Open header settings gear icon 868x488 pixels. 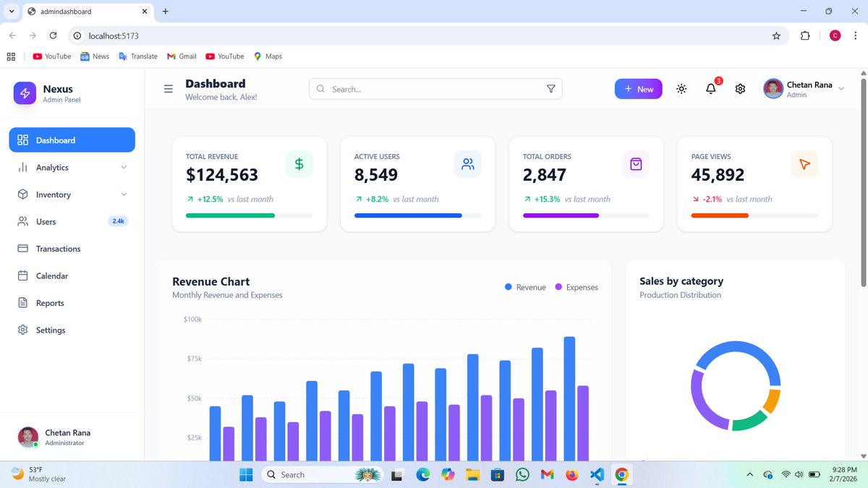point(740,89)
